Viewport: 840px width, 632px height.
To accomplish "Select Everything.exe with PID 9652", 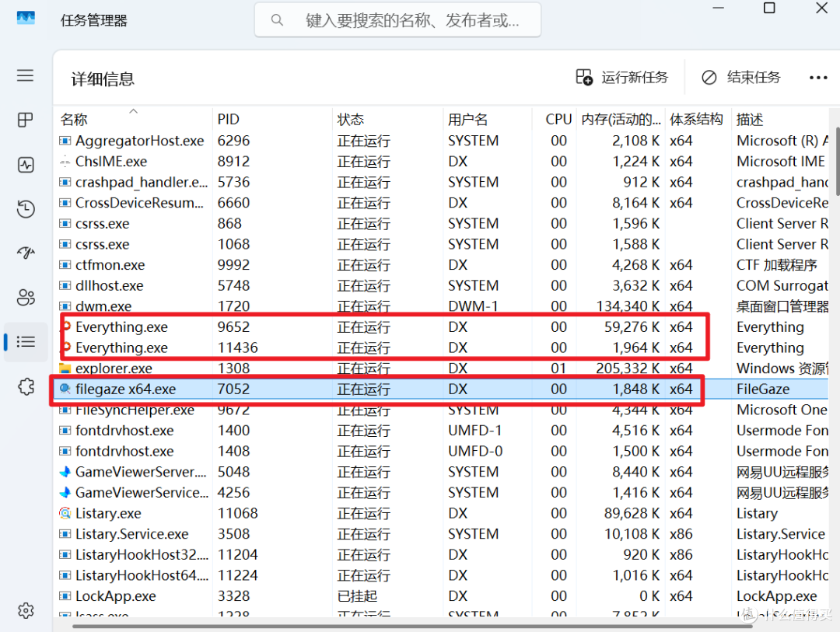I will [x=442, y=326].
